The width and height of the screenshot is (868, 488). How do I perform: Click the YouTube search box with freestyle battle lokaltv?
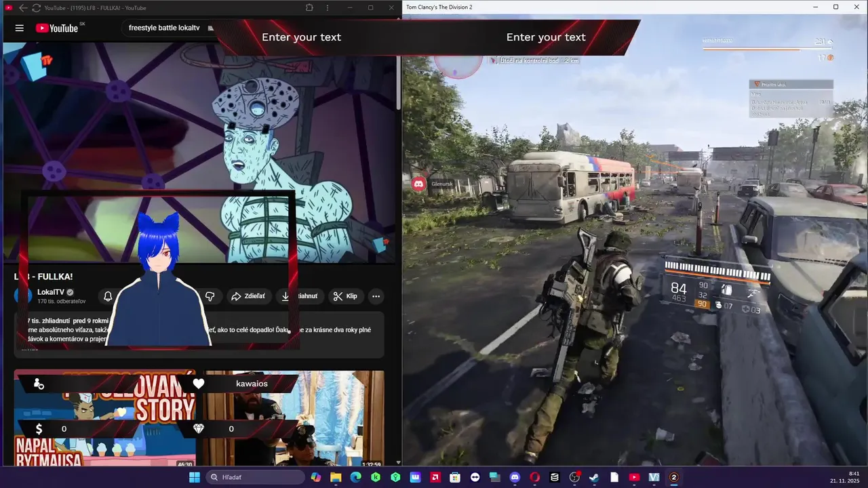pos(170,28)
